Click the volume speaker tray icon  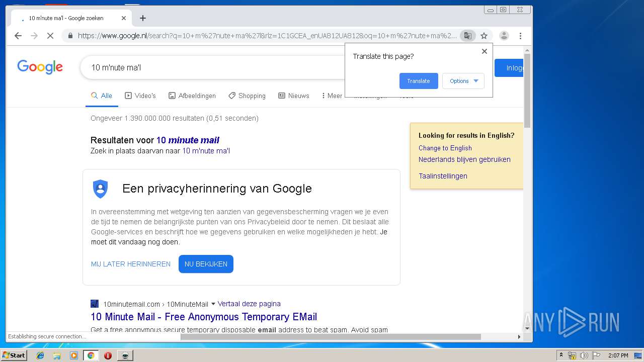(584, 355)
